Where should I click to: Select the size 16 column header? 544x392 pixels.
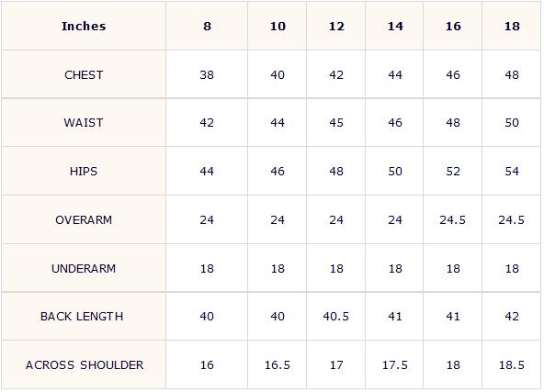[453, 26]
